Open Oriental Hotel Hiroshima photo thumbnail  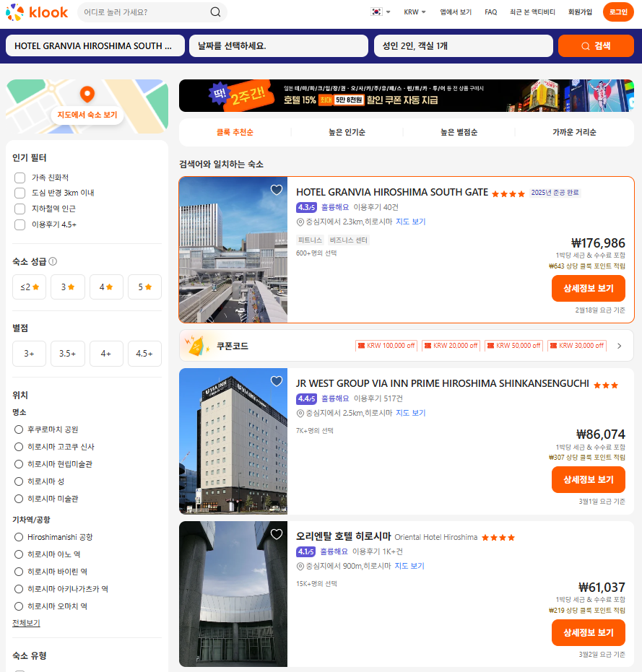coord(233,594)
